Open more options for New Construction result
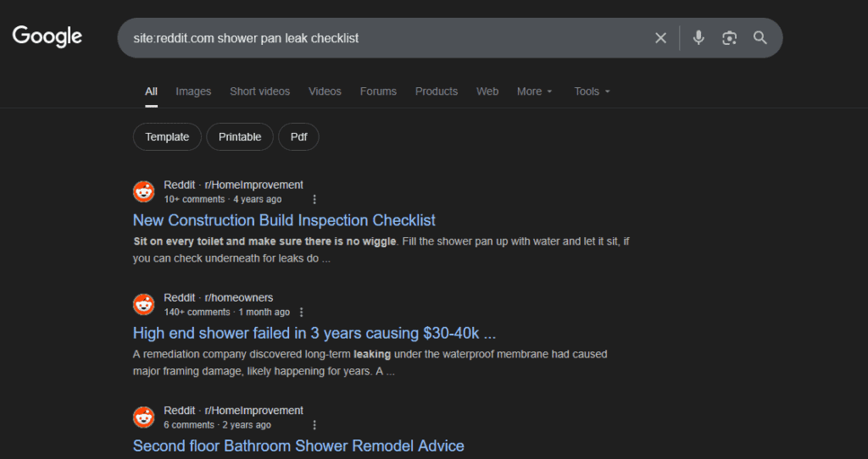This screenshot has height=459, width=868. (314, 199)
